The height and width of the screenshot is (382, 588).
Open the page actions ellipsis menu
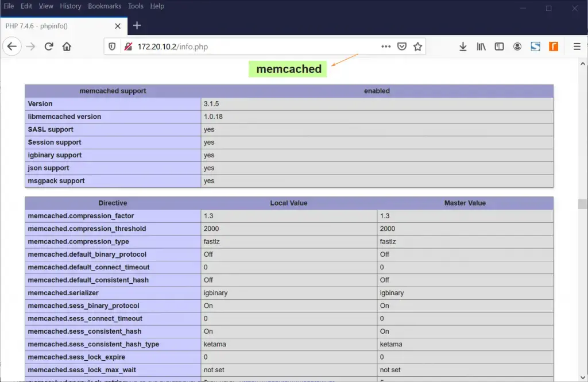coord(386,46)
